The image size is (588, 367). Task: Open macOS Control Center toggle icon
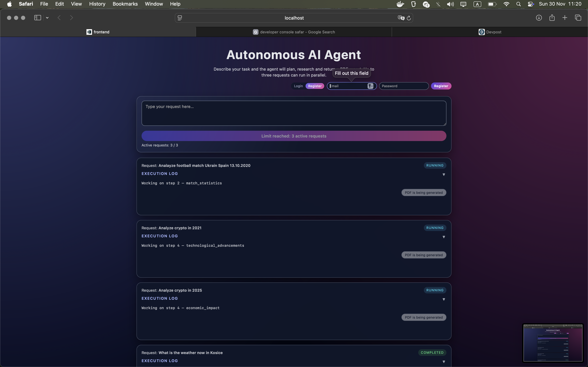(x=530, y=4)
